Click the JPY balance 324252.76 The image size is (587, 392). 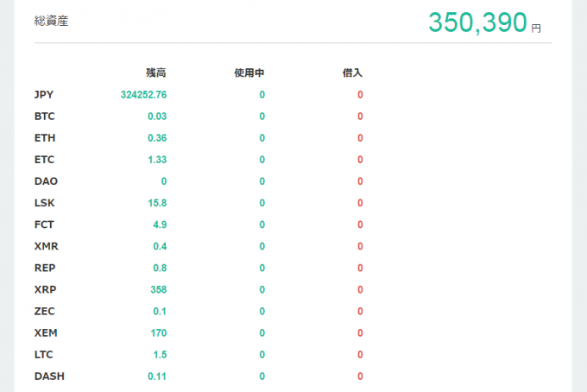click(x=144, y=94)
